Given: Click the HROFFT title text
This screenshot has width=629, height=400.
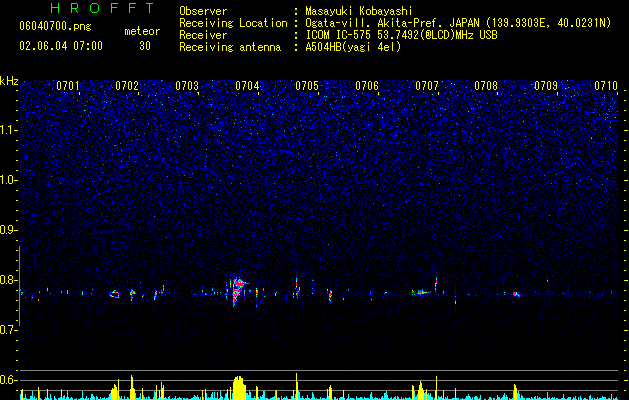Looking at the screenshot, I should 102,8.
